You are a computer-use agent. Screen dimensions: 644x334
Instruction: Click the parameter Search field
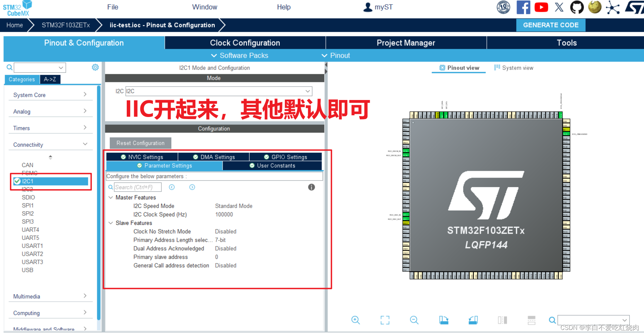(138, 187)
